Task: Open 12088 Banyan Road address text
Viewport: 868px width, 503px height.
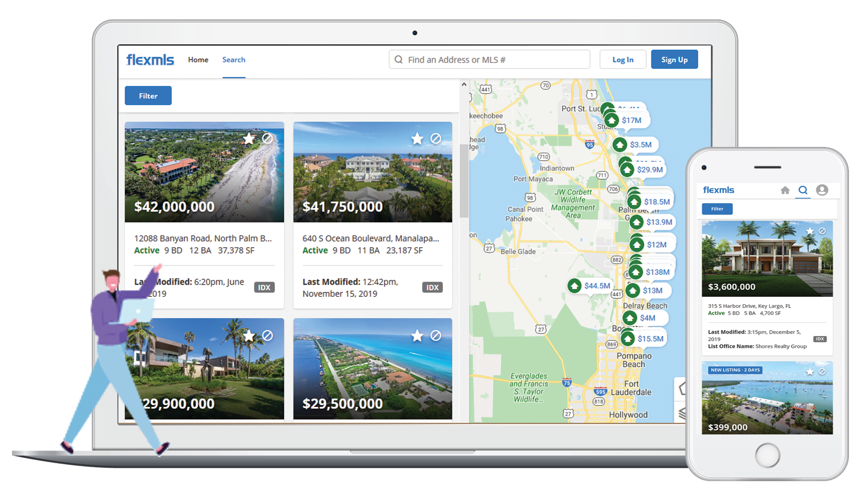Action: tap(203, 238)
